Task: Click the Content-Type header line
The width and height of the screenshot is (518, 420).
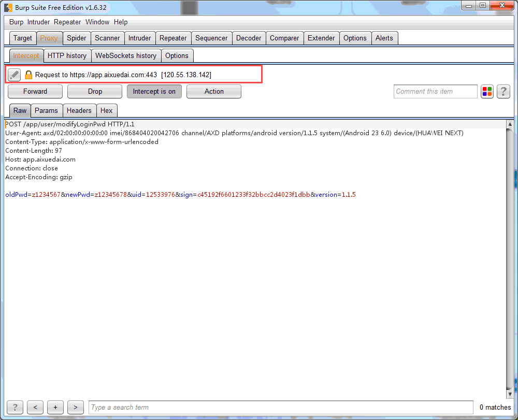Action: pyautogui.click(x=82, y=142)
